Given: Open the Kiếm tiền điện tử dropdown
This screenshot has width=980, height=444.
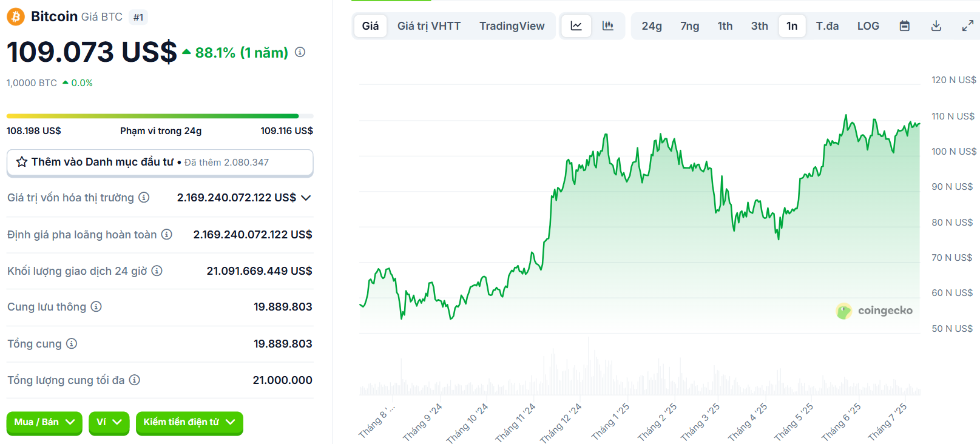Looking at the screenshot, I should (x=189, y=422).
